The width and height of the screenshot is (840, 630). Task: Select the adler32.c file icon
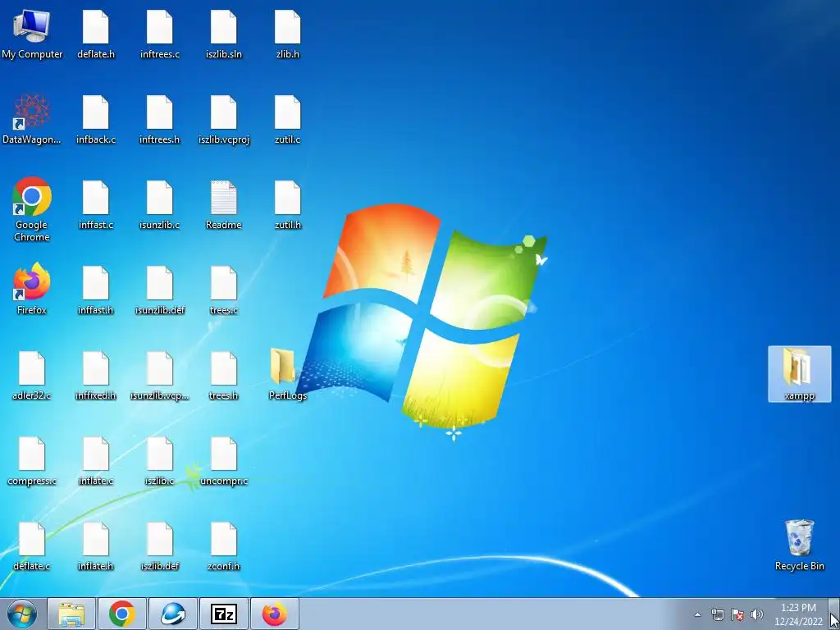[32, 376]
